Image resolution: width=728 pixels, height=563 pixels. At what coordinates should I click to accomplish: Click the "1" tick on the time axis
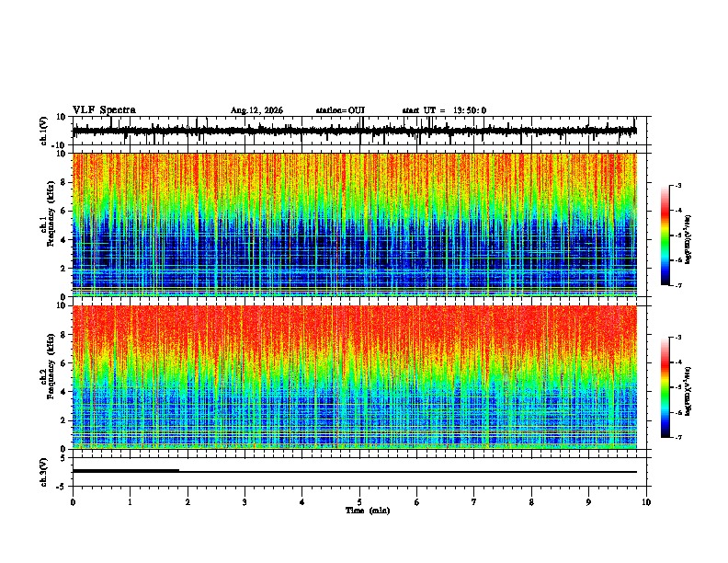[130, 502]
